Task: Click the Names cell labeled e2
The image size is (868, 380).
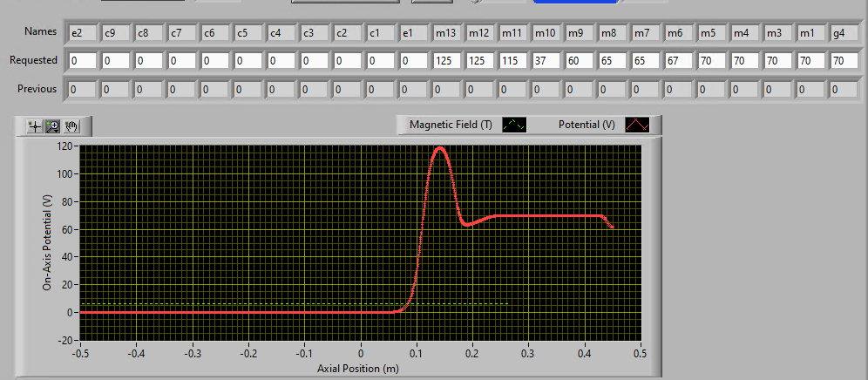Action: (x=83, y=33)
